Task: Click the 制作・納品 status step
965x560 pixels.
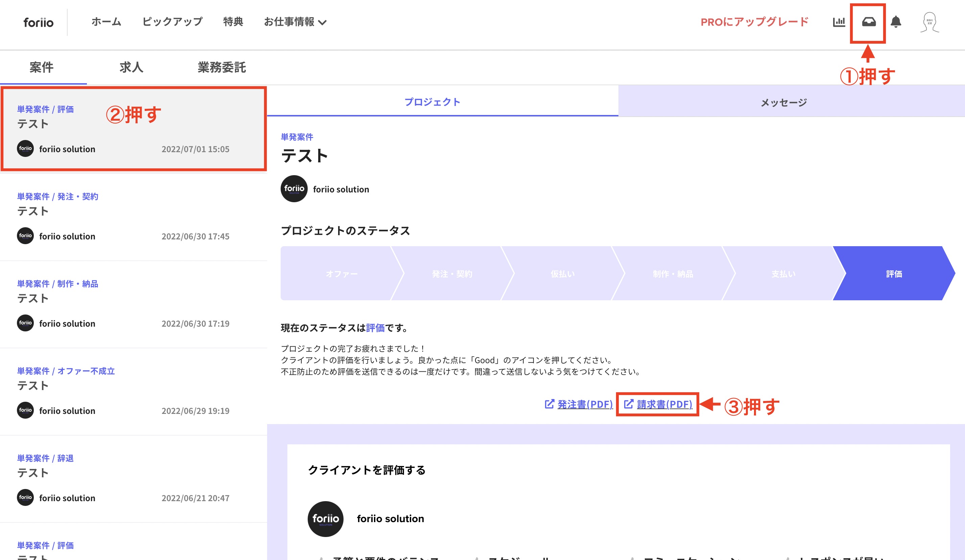Action: click(673, 274)
